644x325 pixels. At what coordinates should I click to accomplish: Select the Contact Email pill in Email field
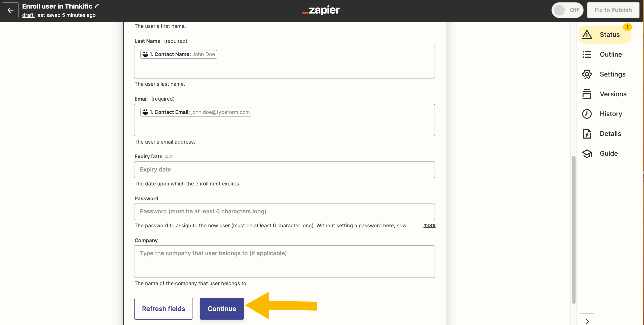click(x=196, y=112)
